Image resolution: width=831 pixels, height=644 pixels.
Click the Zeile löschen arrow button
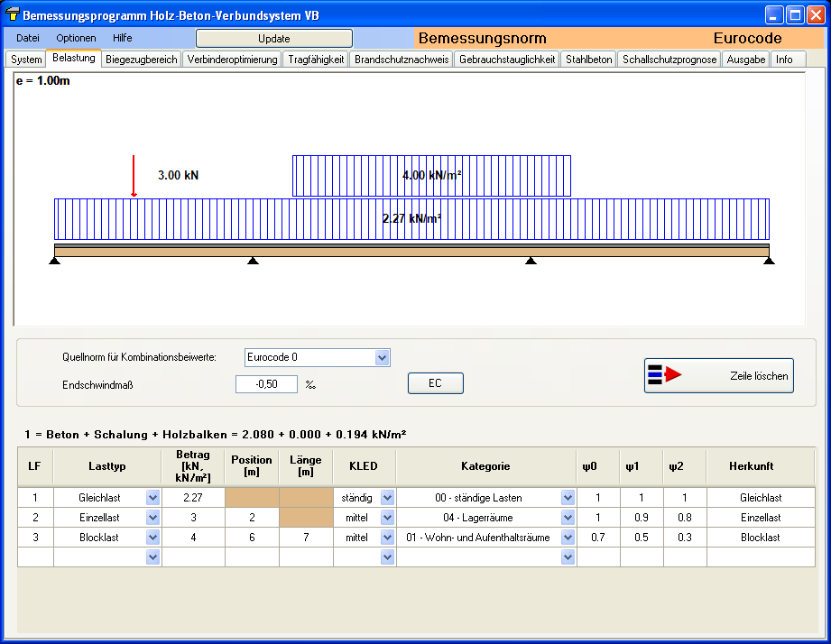pos(718,375)
